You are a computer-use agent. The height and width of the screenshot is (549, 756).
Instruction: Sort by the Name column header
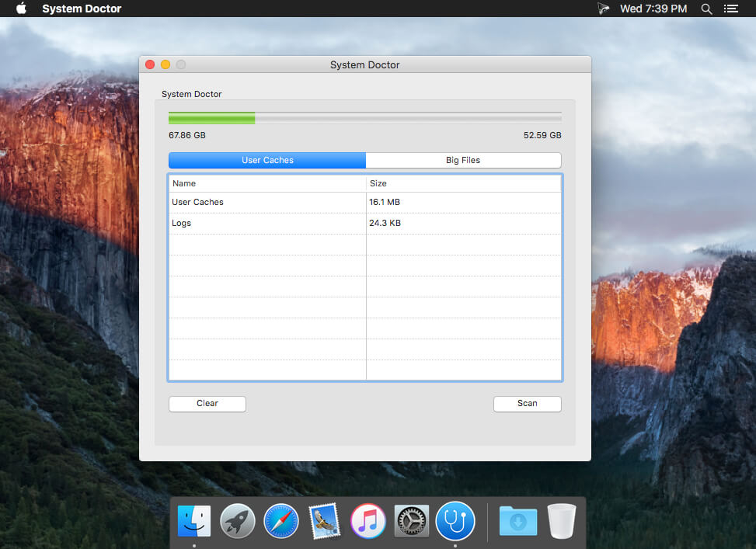point(267,183)
